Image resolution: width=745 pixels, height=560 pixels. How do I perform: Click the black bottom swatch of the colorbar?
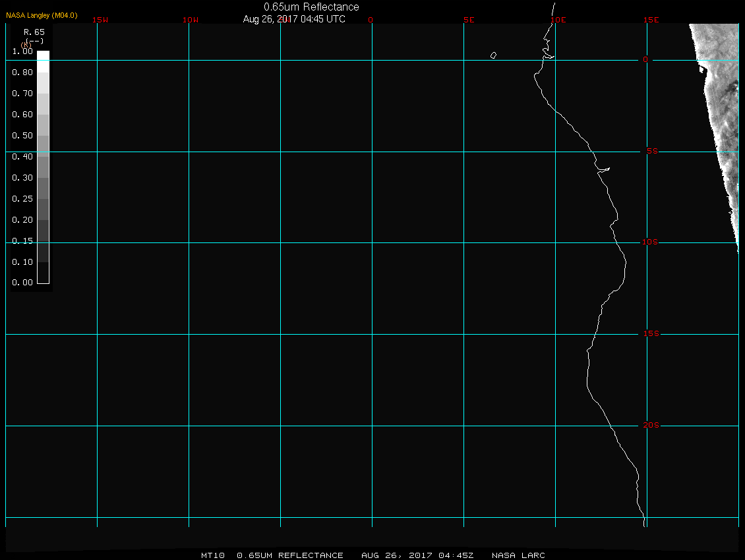[x=44, y=273]
